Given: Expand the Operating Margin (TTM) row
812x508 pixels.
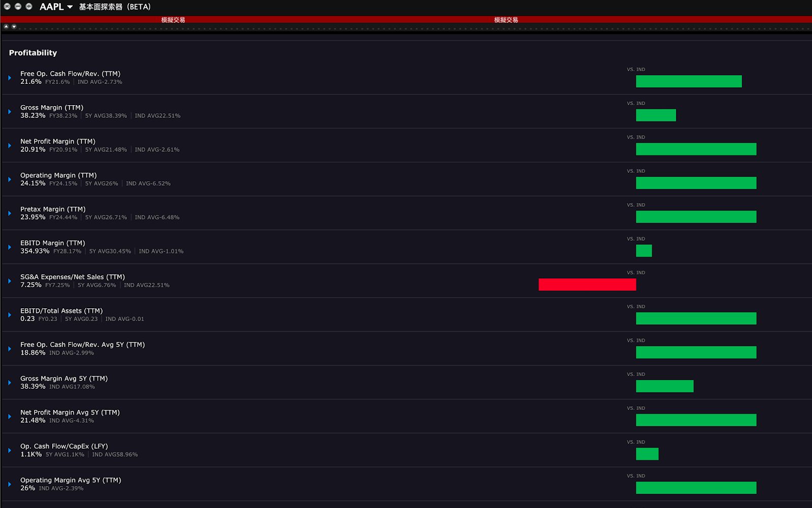Looking at the screenshot, I should coord(10,179).
